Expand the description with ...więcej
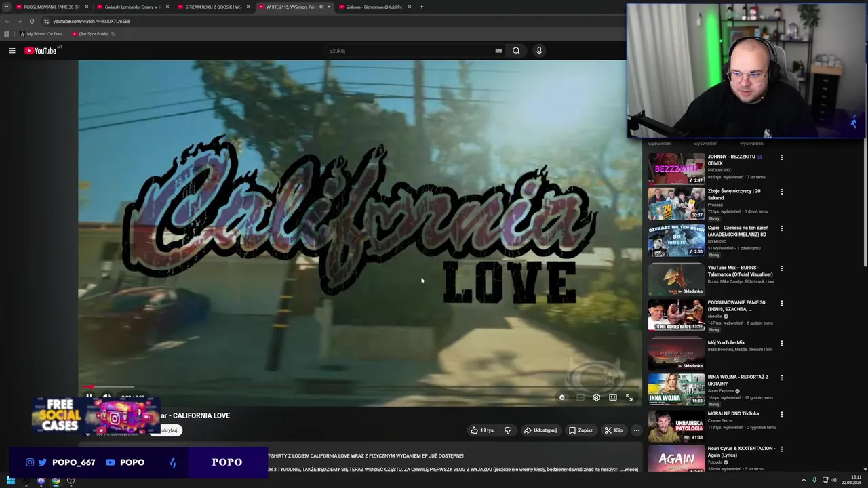Image resolution: width=868 pixels, height=488 pixels. 628,469
